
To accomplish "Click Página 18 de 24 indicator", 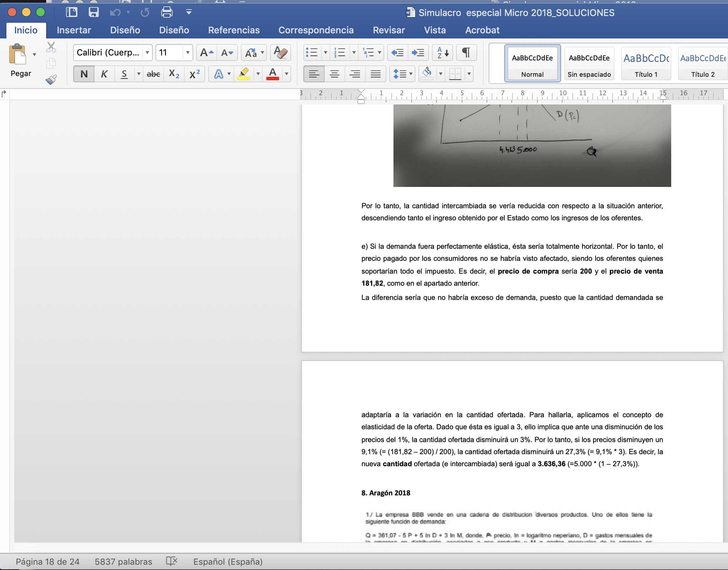I will click(48, 561).
